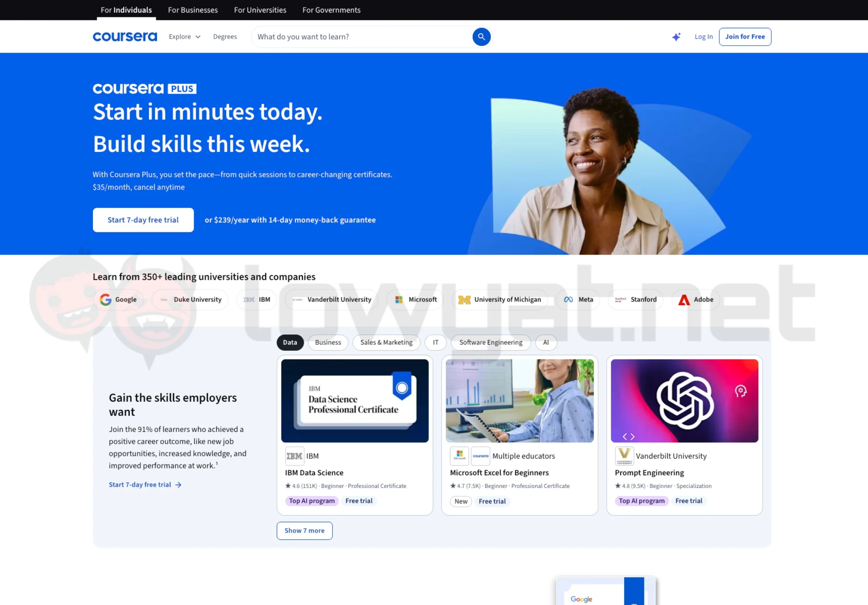Select the Business category pill

point(328,343)
